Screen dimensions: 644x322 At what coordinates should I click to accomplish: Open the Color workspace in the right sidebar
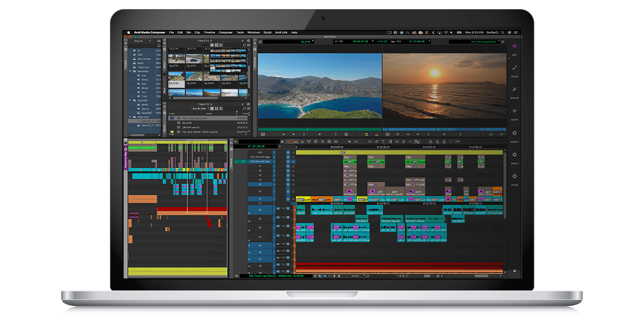[514, 67]
